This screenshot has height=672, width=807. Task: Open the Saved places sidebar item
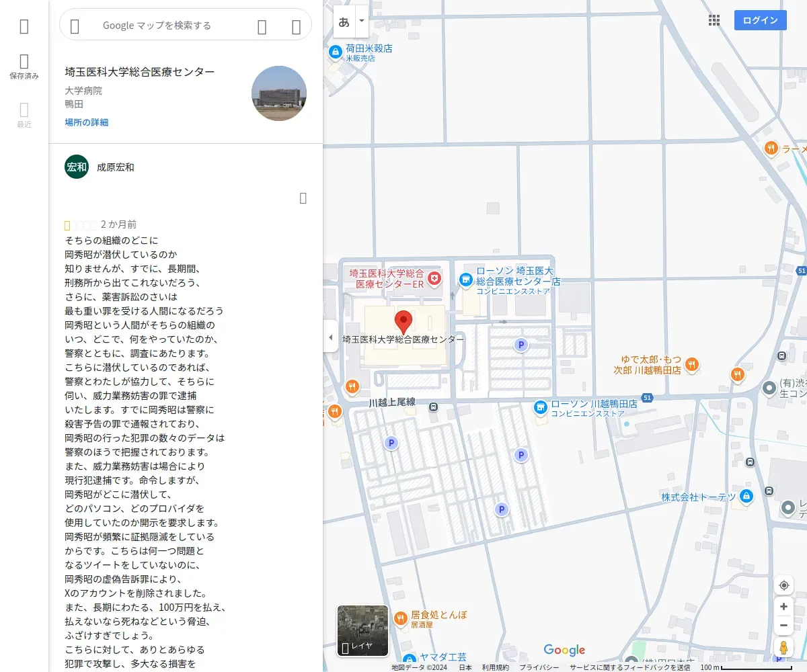24,67
